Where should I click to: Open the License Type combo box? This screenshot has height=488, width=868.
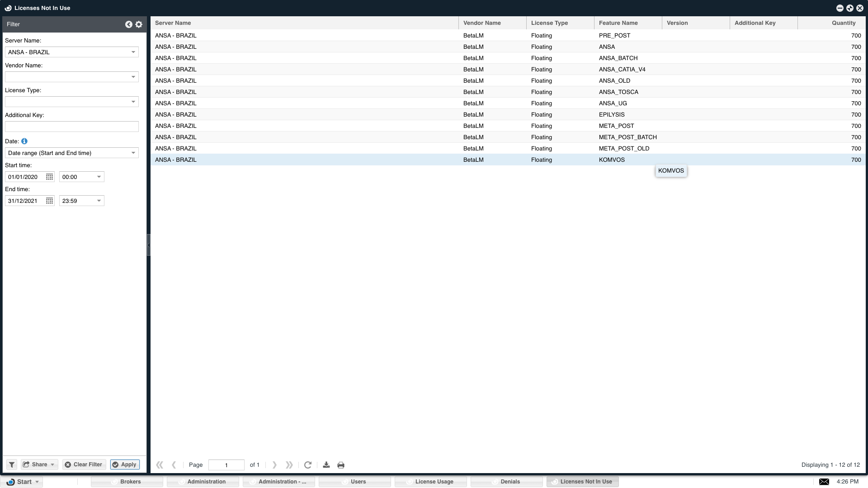133,102
